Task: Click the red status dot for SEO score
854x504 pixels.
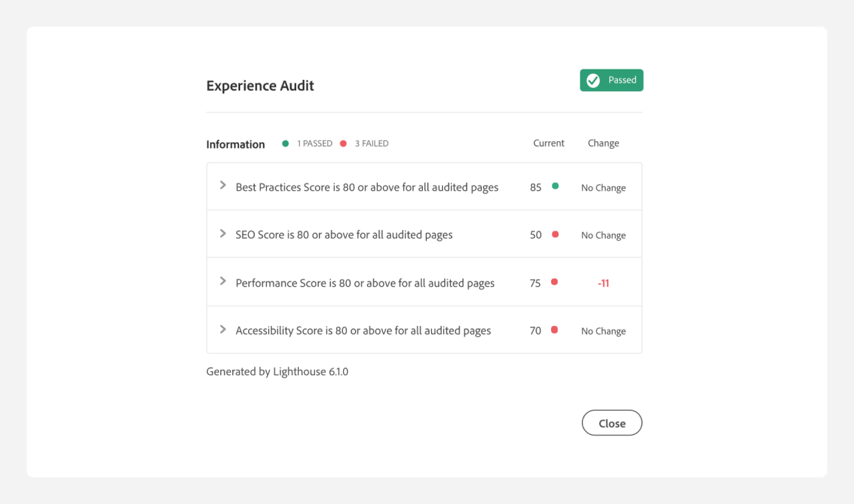Action: tap(555, 235)
